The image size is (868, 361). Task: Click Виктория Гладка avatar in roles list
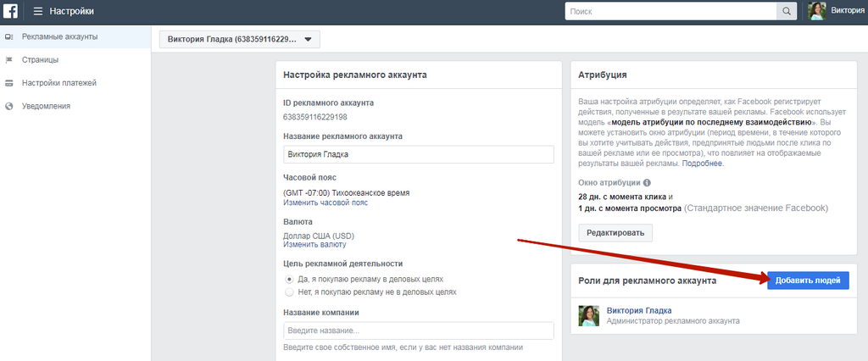point(589,315)
